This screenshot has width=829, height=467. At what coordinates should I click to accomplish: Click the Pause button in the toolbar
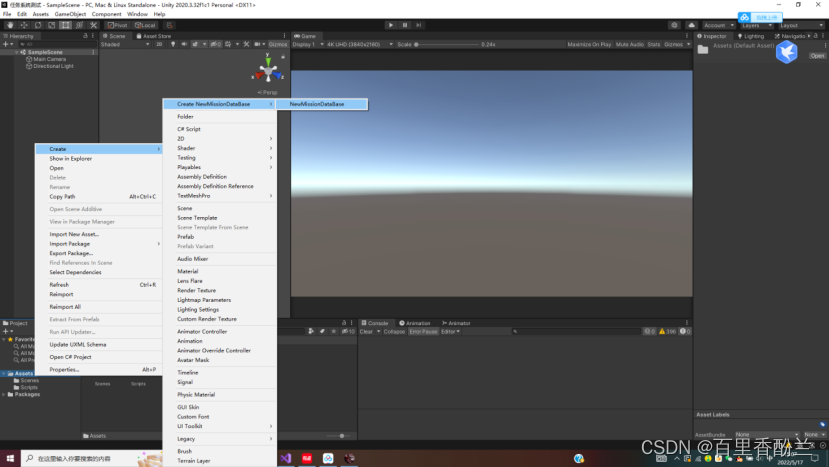point(404,25)
